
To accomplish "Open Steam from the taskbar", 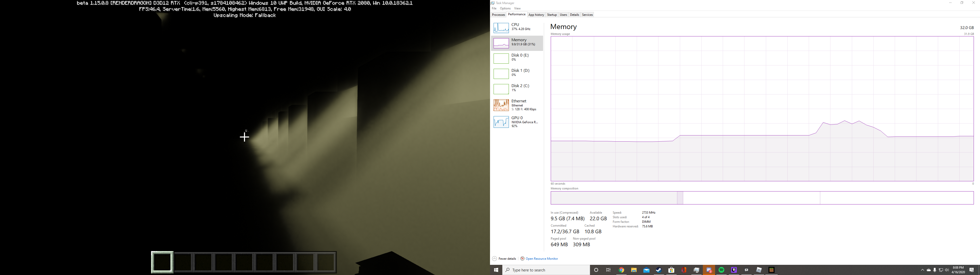I will (x=658, y=270).
